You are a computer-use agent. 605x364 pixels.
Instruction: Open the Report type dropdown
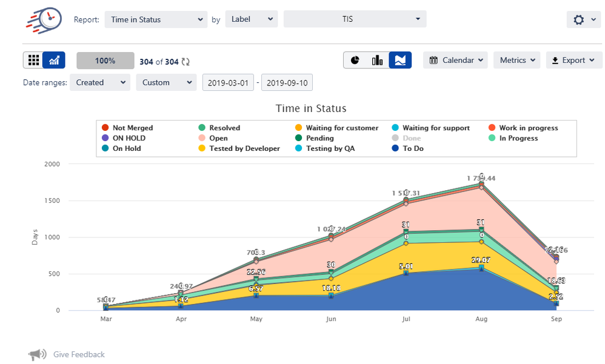156,19
